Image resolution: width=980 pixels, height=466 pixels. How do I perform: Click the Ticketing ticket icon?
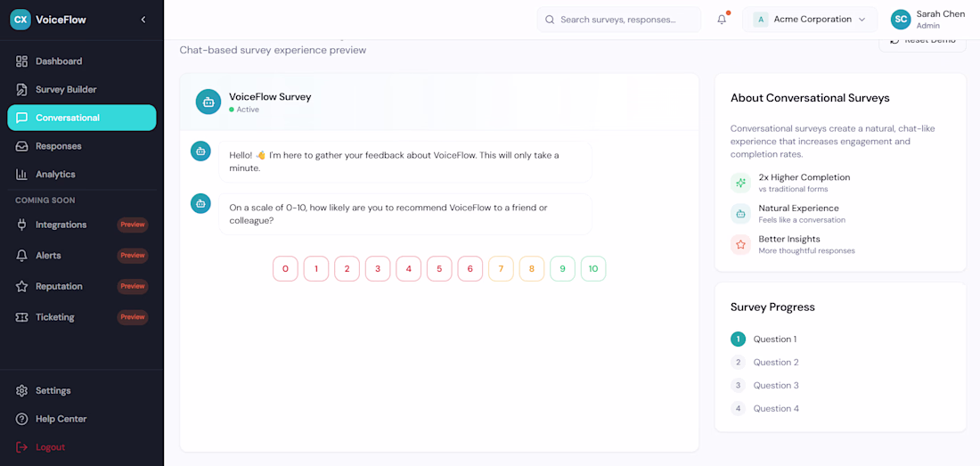click(x=21, y=317)
